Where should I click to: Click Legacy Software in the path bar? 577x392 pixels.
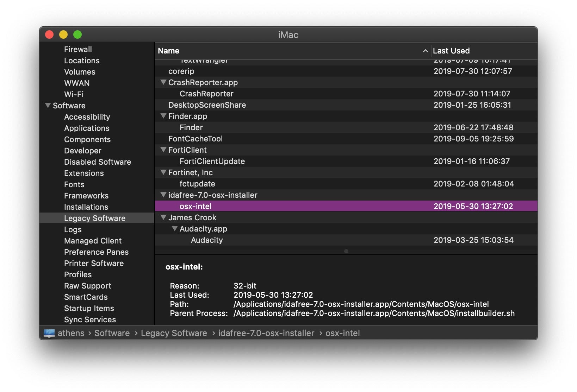[x=174, y=333]
